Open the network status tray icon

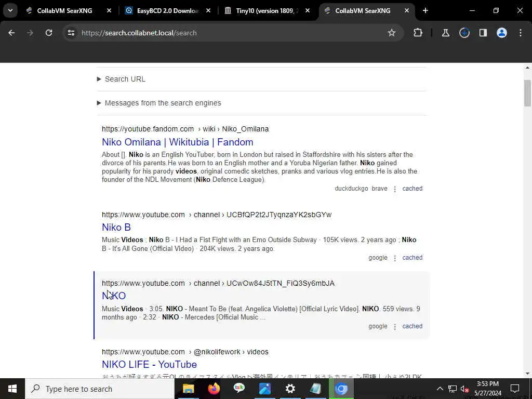(x=453, y=389)
